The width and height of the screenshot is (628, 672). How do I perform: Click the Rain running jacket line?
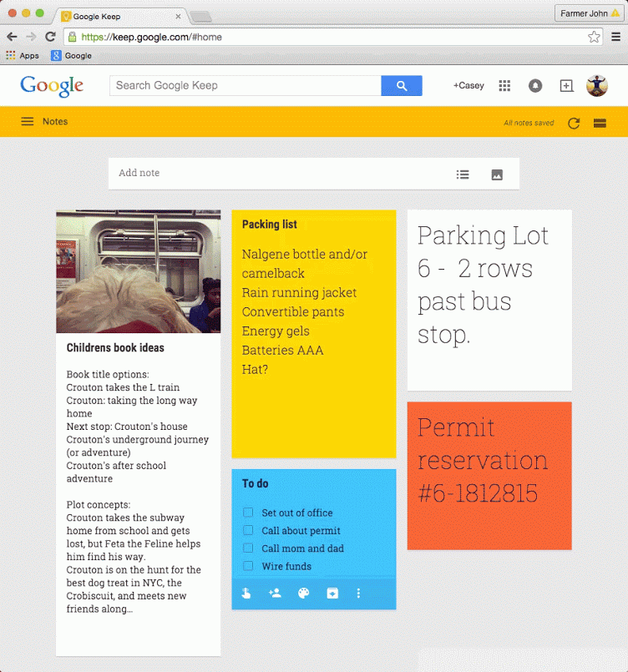[x=299, y=292]
